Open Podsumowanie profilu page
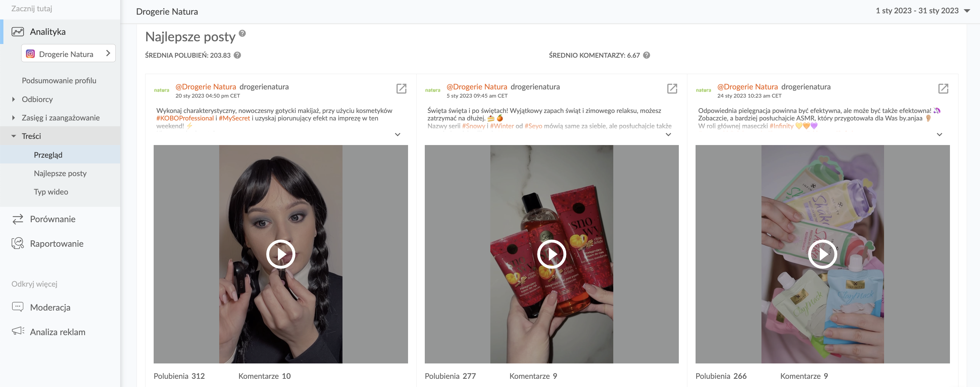The width and height of the screenshot is (980, 387). (59, 81)
